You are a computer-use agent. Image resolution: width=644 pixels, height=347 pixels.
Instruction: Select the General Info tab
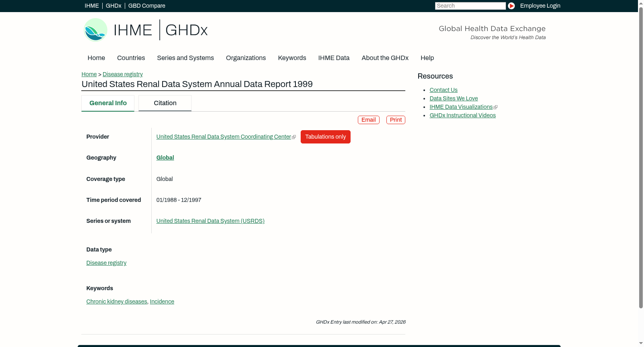click(x=108, y=103)
